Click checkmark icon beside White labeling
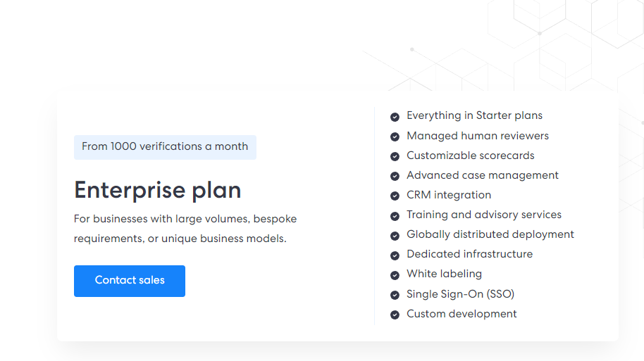644x361 pixels. click(395, 274)
